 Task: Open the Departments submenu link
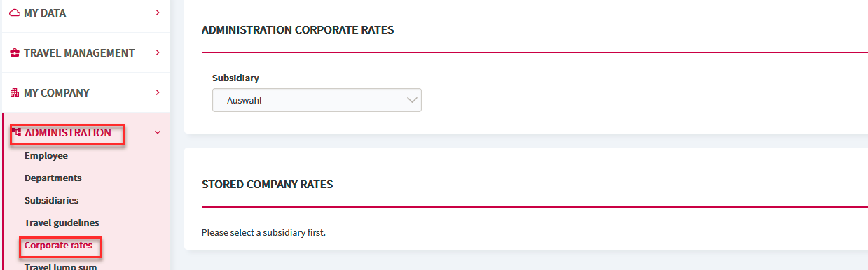(x=53, y=178)
